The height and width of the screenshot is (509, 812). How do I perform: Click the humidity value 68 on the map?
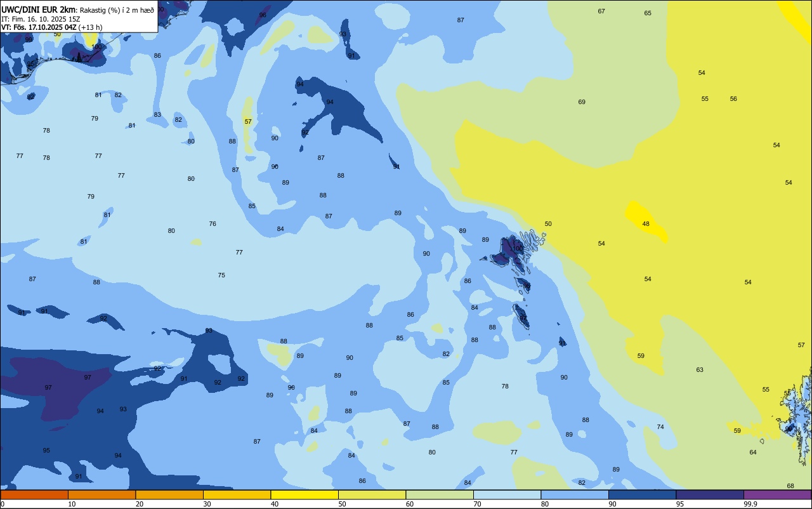(790, 486)
